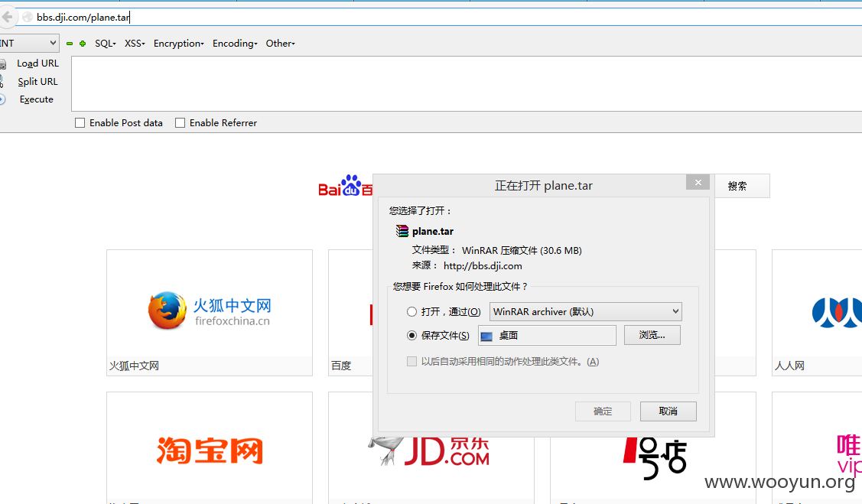Enable Referrer checkbox
The image size is (862, 504).
click(180, 123)
